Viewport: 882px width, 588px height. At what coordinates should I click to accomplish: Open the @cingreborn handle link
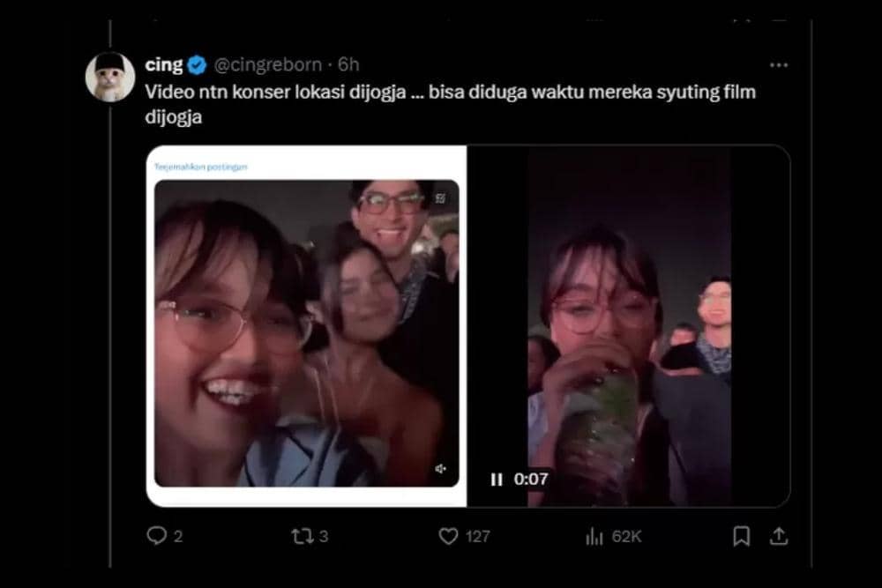click(x=268, y=64)
